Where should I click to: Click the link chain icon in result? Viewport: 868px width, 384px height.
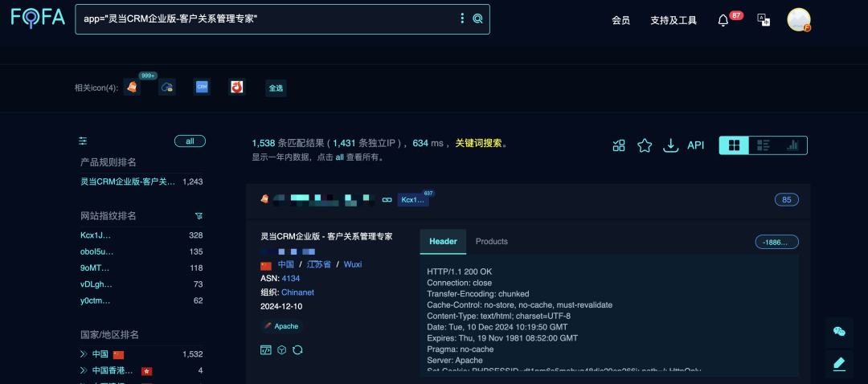click(387, 199)
